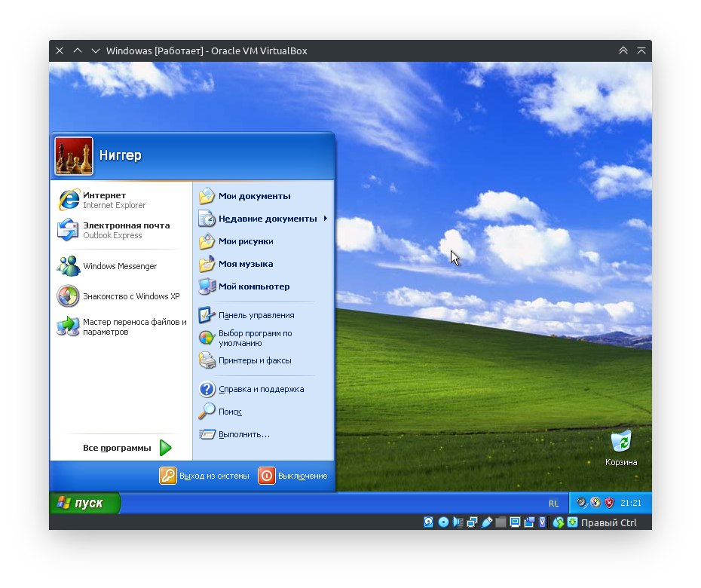Open Мастер переноса файлов и параметров
The width and height of the screenshot is (701, 588).
121,326
